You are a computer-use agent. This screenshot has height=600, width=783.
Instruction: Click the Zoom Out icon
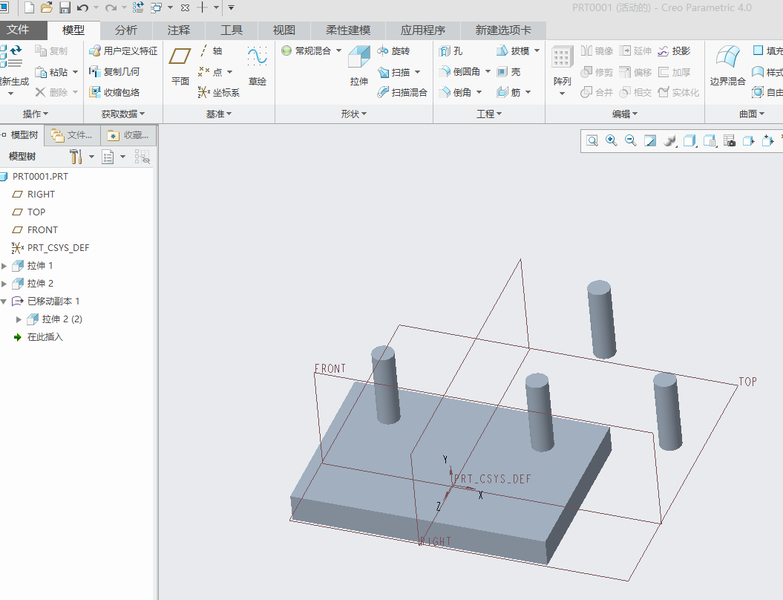tap(631, 141)
